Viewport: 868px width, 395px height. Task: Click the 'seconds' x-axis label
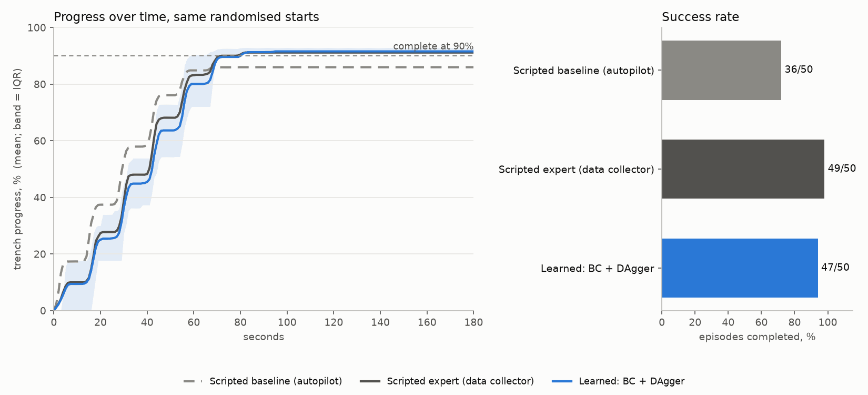click(x=264, y=337)
